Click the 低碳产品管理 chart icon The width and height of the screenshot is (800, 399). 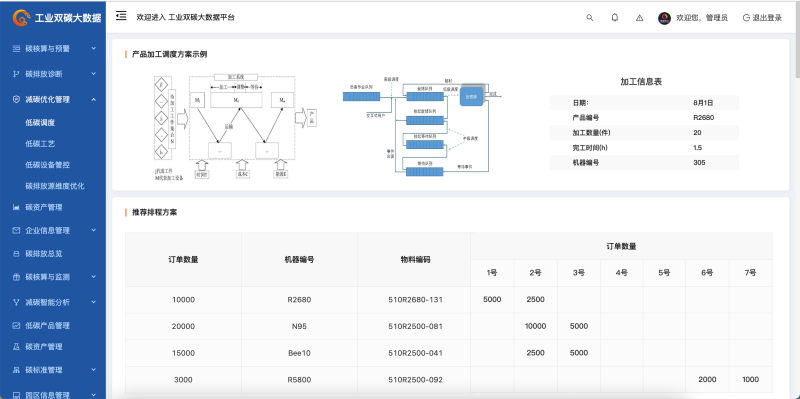click(16, 326)
